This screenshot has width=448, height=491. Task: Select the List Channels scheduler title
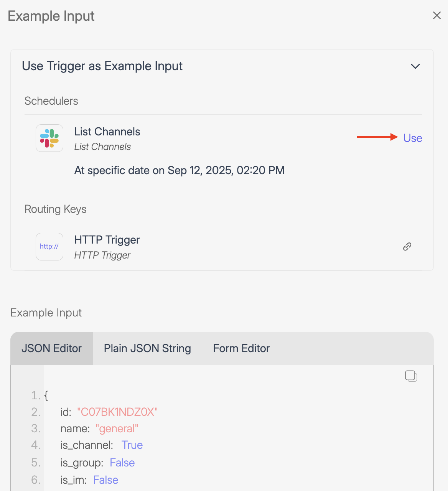tap(107, 132)
